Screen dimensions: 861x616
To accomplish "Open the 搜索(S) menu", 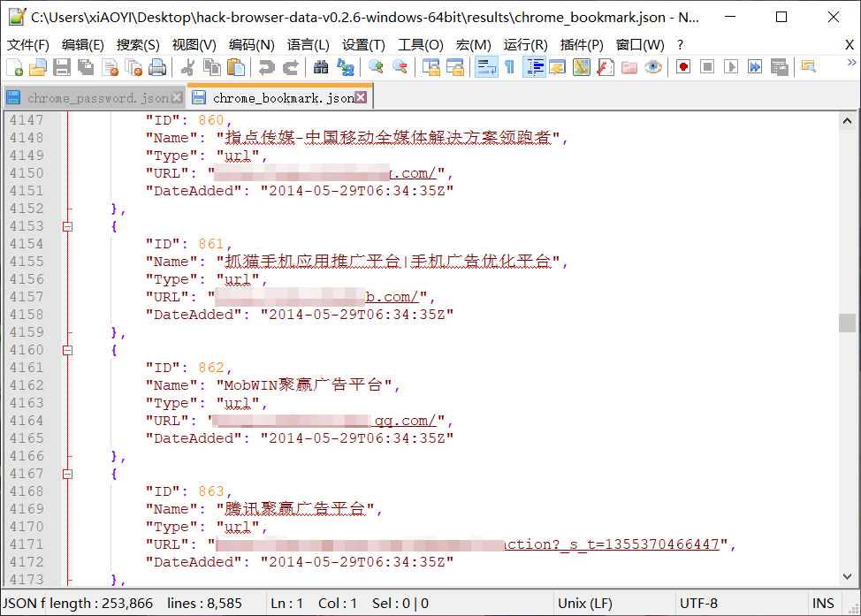I will [138, 45].
